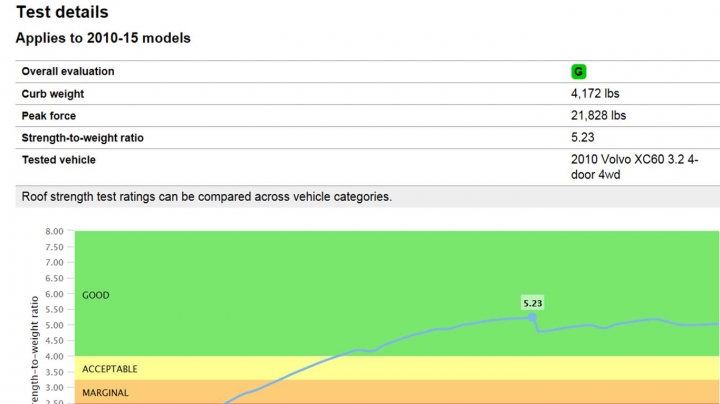Click the green G rating badge
This screenshot has width=720, height=404.
(579, 72)
